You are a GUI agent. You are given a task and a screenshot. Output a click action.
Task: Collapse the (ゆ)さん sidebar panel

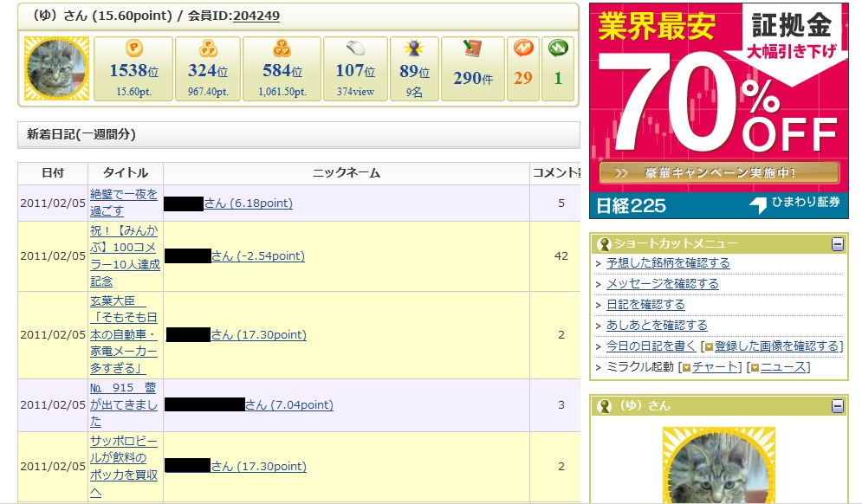tap(837, 406)
